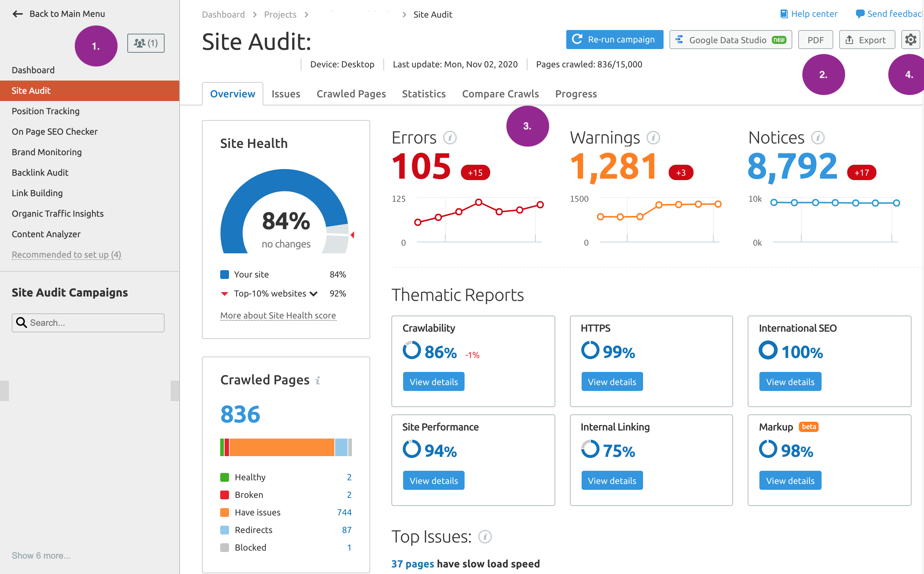
Task: Click the Errors trend chart
Action: (479, 220)
